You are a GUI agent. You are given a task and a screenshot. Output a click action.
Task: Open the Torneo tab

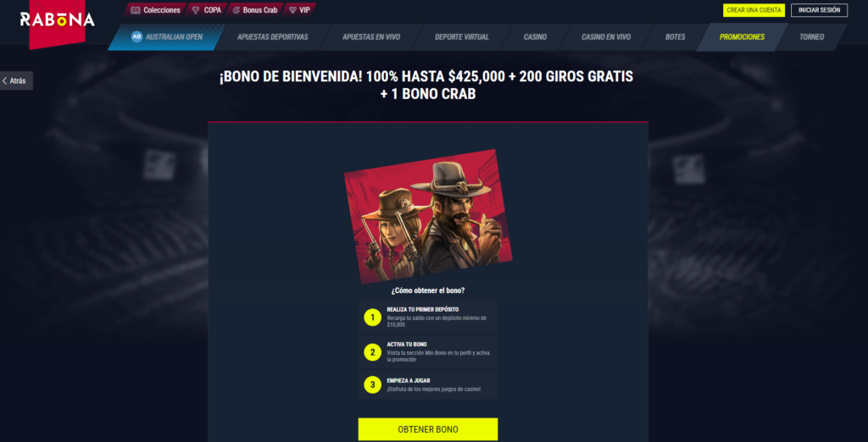pos(811,37)
